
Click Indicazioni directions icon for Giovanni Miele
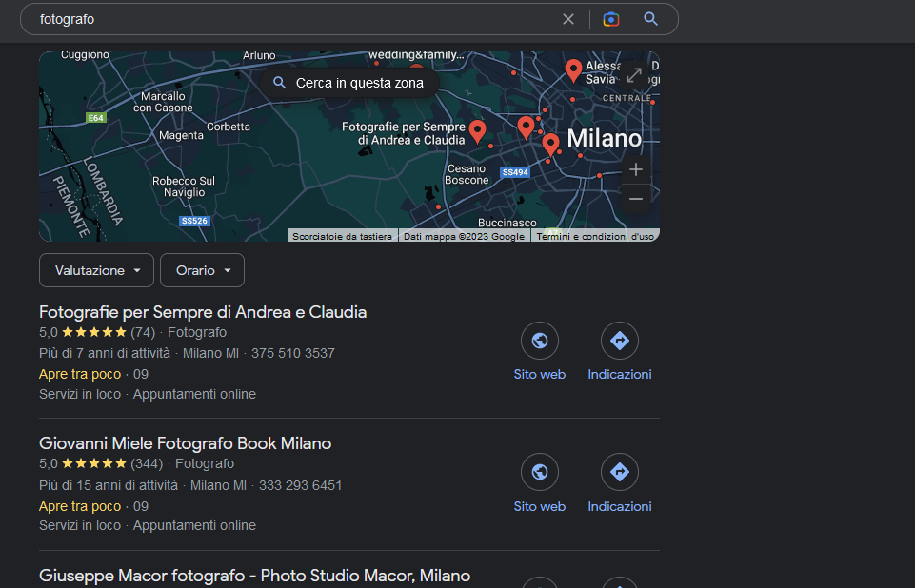click(x=619, y=472)
